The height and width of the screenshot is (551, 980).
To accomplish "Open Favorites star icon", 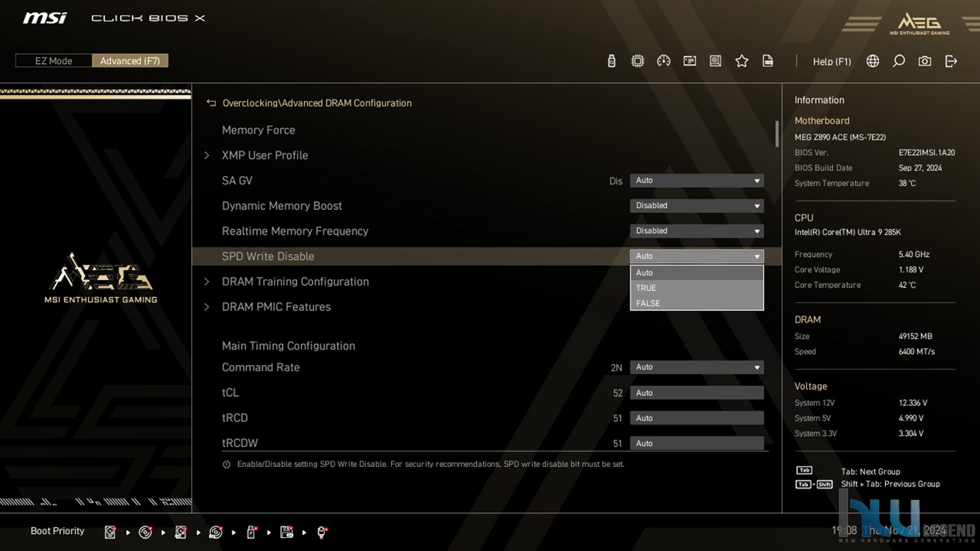I will tap(742, 61).
